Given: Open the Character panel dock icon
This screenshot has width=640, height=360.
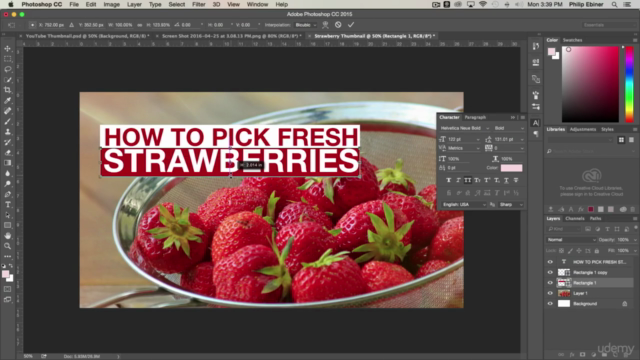Looking at the screenshot, I should coord(536,122).
